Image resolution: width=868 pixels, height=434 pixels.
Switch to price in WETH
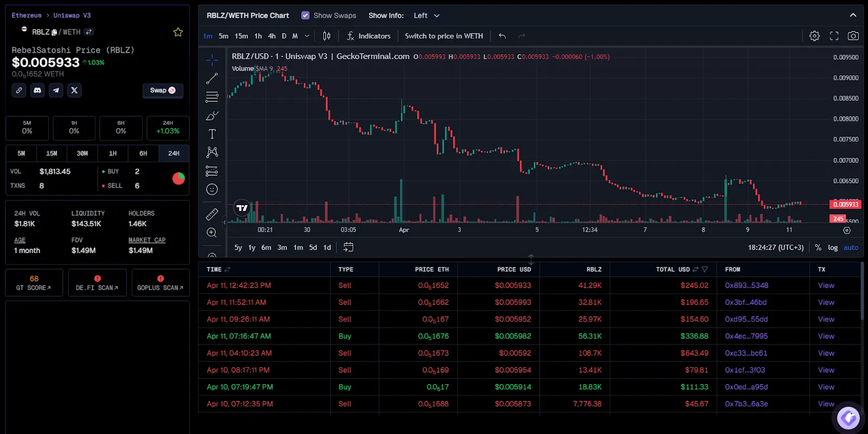[x=444, y=36]
